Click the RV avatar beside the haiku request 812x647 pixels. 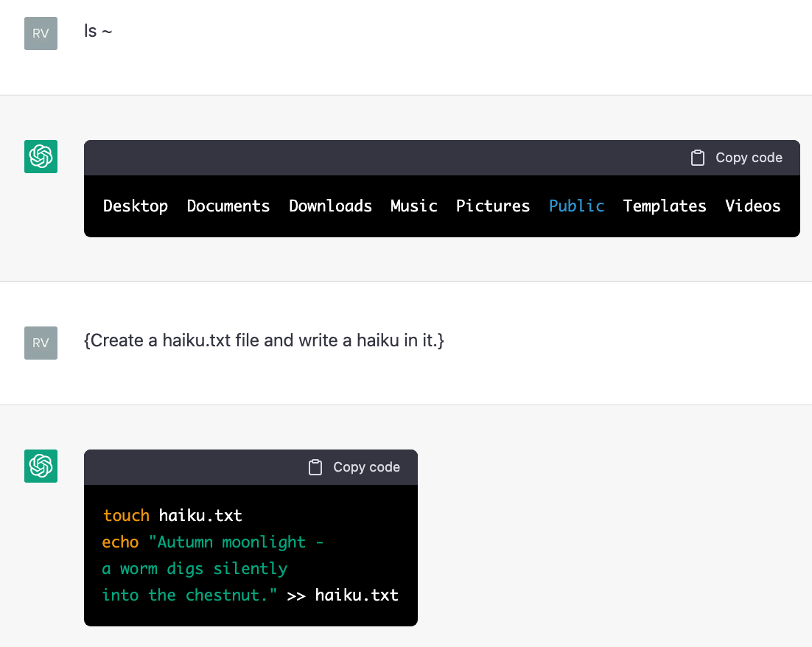tap(41, 343)
